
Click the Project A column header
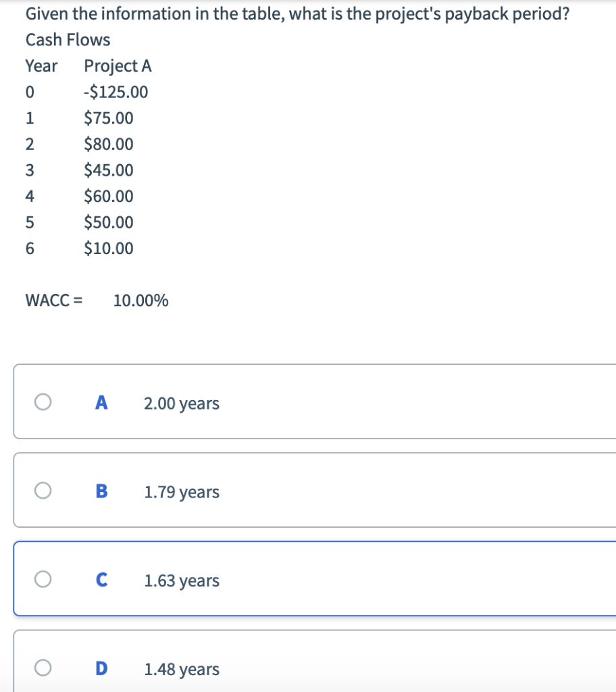[x=118, y=66]
